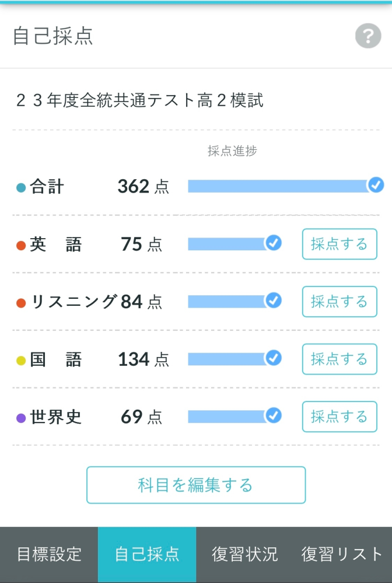Click the checkmark icon on 世界史 progress bar
Viewport: 392px width, 583px height.
pos(274,416)
